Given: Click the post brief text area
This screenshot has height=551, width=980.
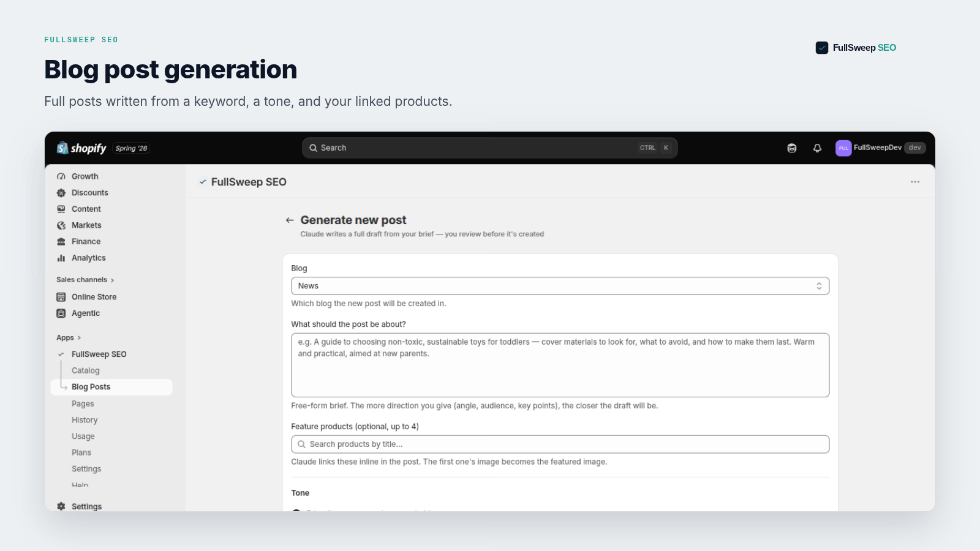Looking at the screenshot, I should (x=560, y=365).
